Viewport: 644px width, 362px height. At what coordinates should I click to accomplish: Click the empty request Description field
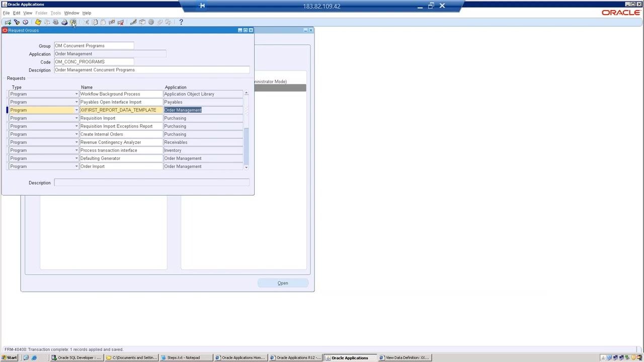152,183
